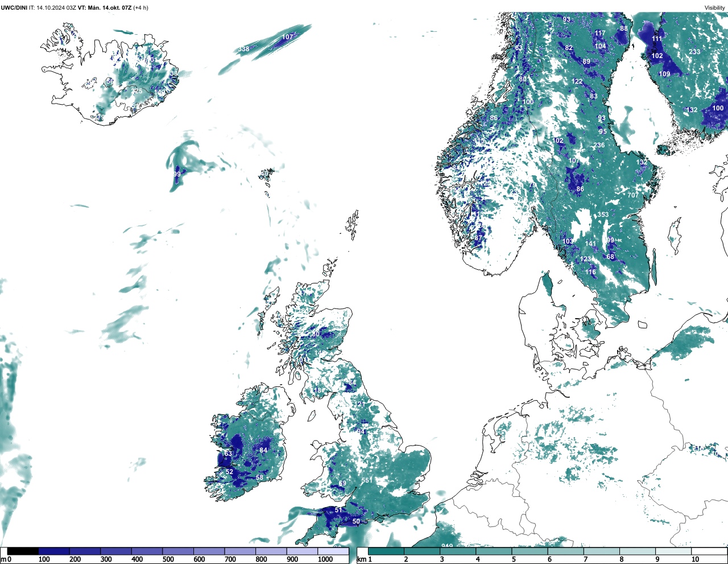Click the '233' value over Finland
Screen dimensions: 728x564
pyautogui.click(x=694, y=52)
